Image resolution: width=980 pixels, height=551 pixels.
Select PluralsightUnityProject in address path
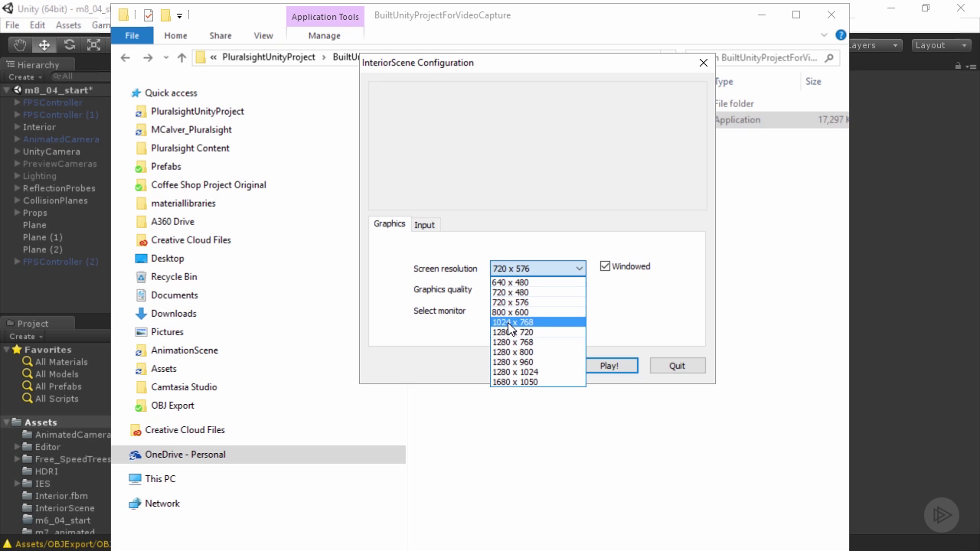pyautogui.click(x=268, y=57)
